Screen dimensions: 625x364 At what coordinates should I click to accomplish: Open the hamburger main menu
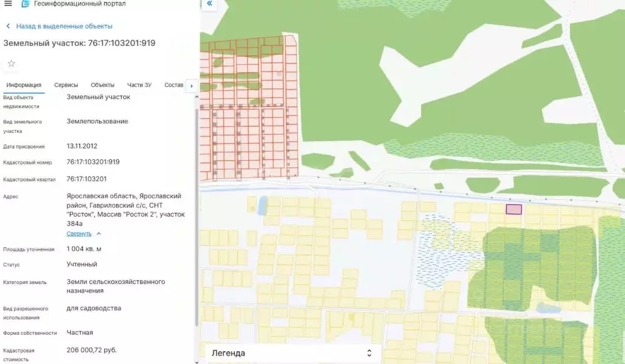(x=8, y=4)
